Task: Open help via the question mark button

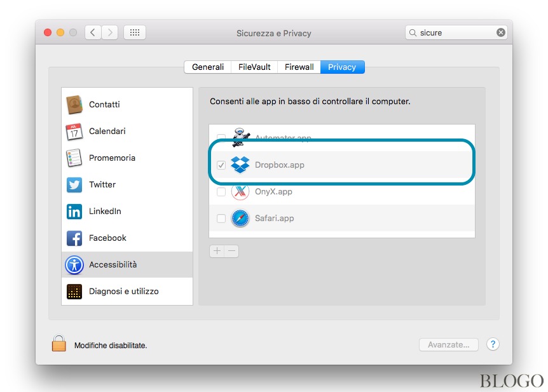Action: pos(493,344)
